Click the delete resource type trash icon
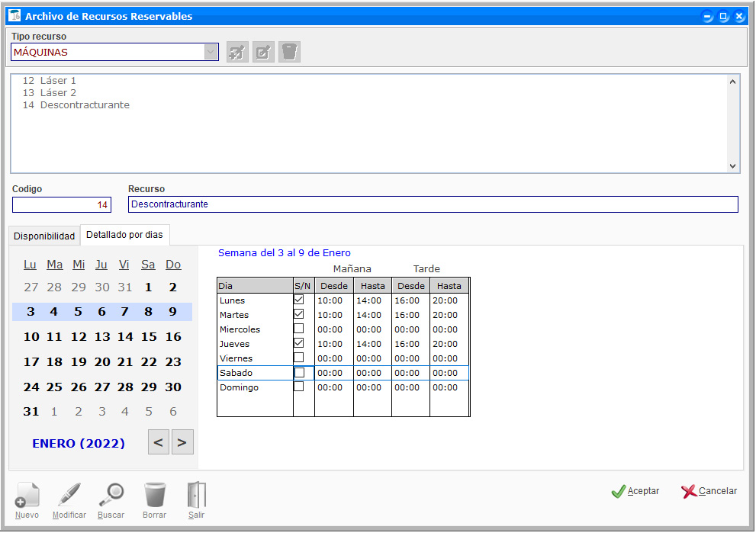The height and width of the screenshot is (533, 756). [289, 52]
